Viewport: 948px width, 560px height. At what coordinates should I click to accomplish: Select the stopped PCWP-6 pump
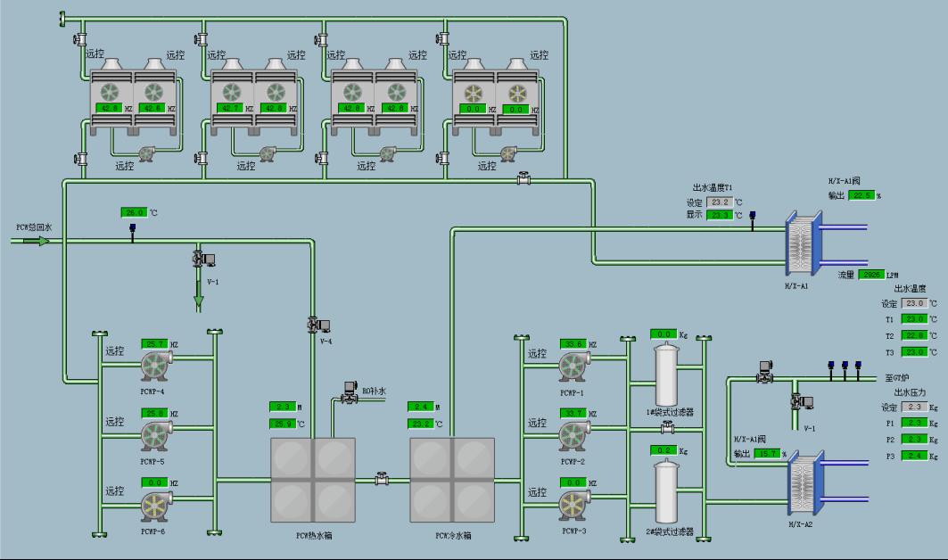(156, 506)
